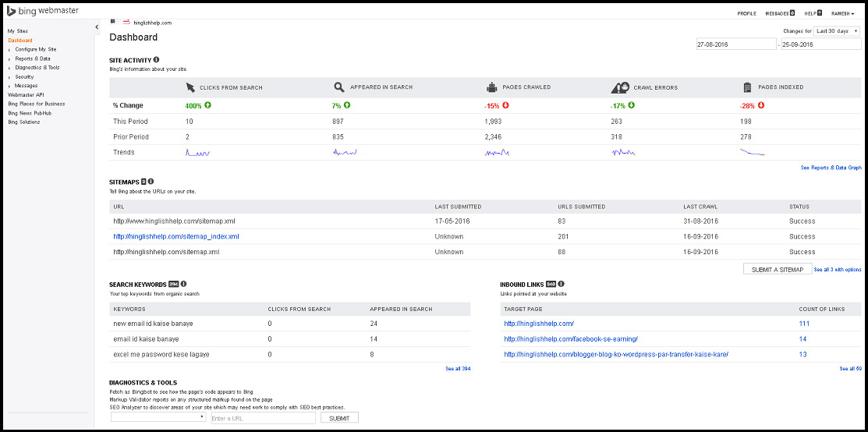
Task: Open the Appeared In Search trend sparkline
Action: (345, 152)
